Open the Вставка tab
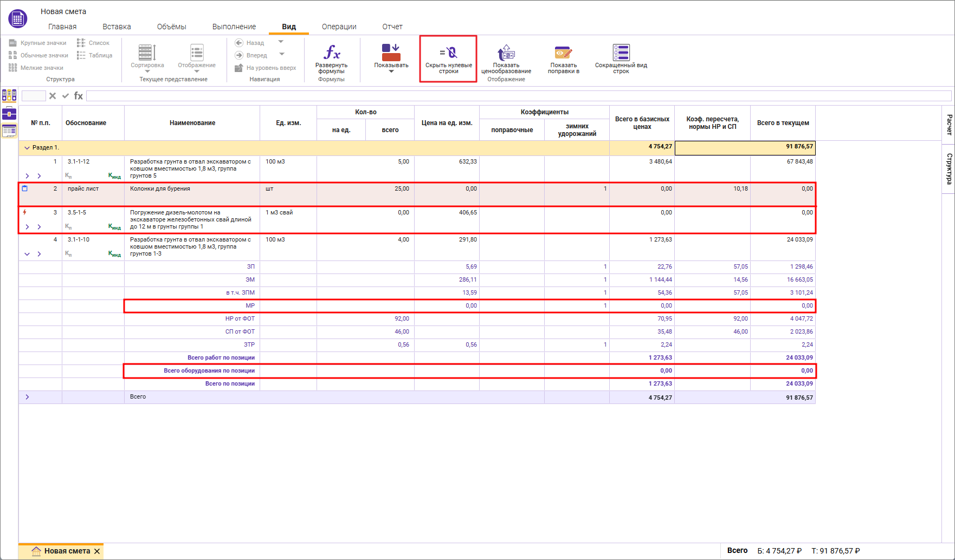Screen dimensions: 955x560 (117, 27)
